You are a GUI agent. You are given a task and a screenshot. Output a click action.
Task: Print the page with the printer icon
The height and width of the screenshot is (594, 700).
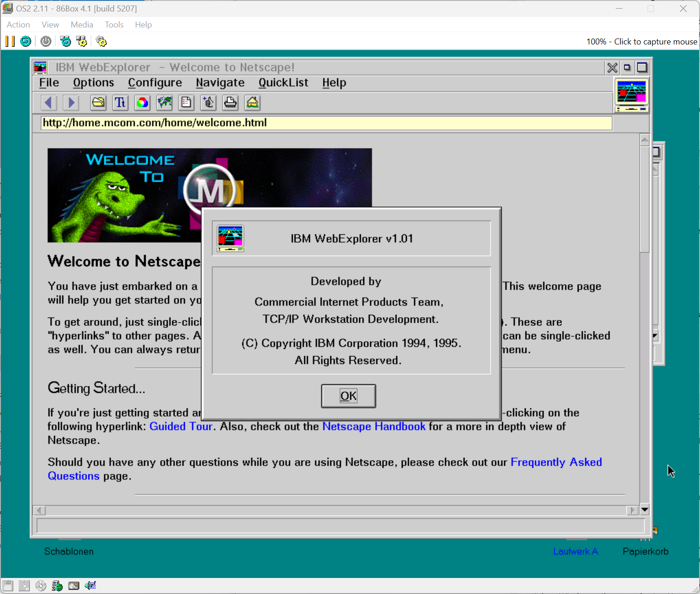[230, 103]
